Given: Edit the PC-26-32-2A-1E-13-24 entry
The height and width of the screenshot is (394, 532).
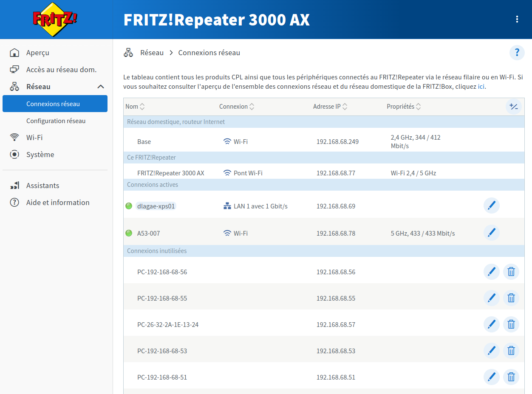Looking at the screenshot, I should 492,324.
